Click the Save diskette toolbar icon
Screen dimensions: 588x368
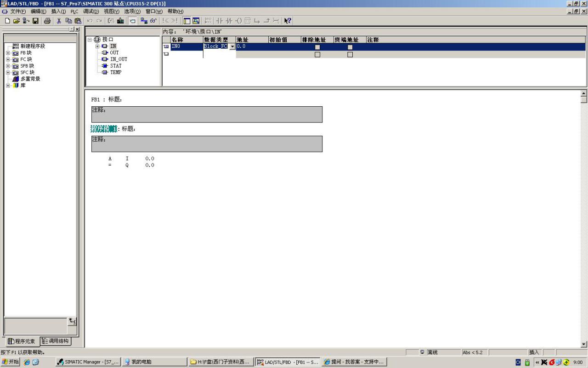click(x=35, y=21)
